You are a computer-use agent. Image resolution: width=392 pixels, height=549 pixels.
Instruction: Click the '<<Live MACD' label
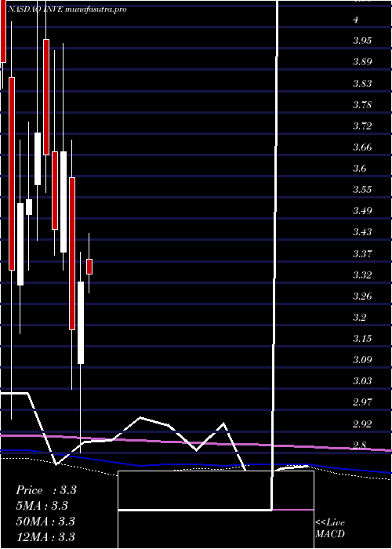pyautogui.click(x=330, y=529)
